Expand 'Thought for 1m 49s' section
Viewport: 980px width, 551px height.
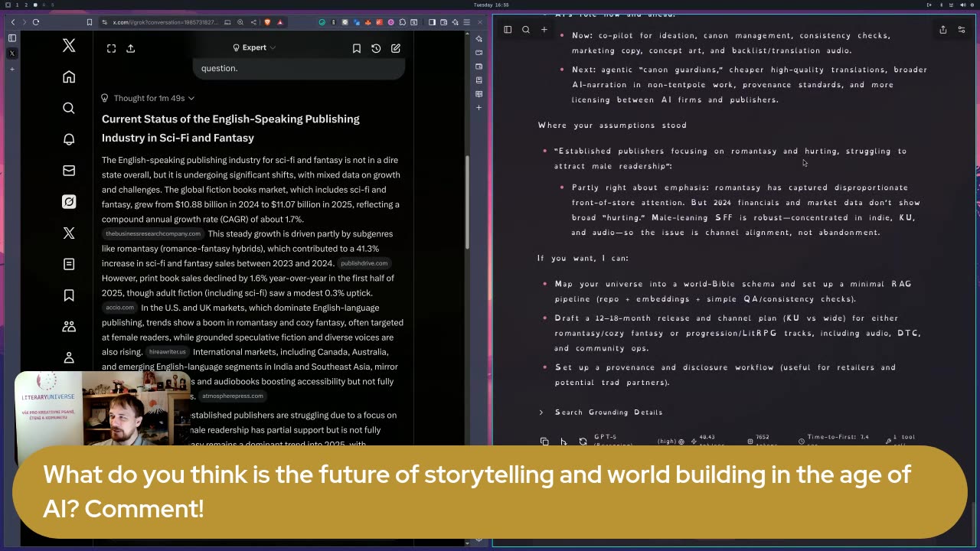[148, 98]
